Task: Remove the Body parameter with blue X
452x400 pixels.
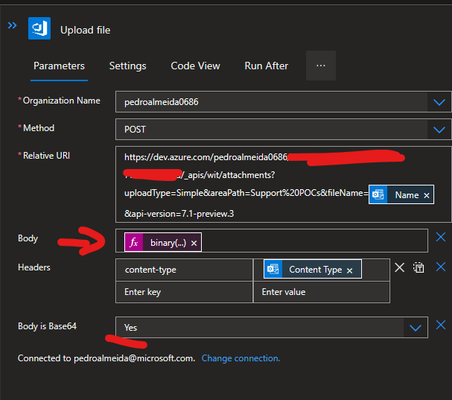Action: [441, 237]
